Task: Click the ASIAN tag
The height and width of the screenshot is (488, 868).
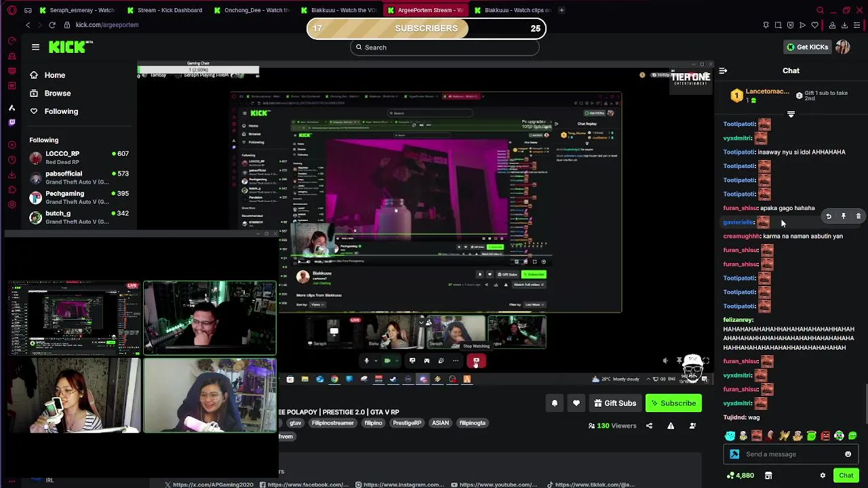Action: pyautogui.click(x=440, y=423)
